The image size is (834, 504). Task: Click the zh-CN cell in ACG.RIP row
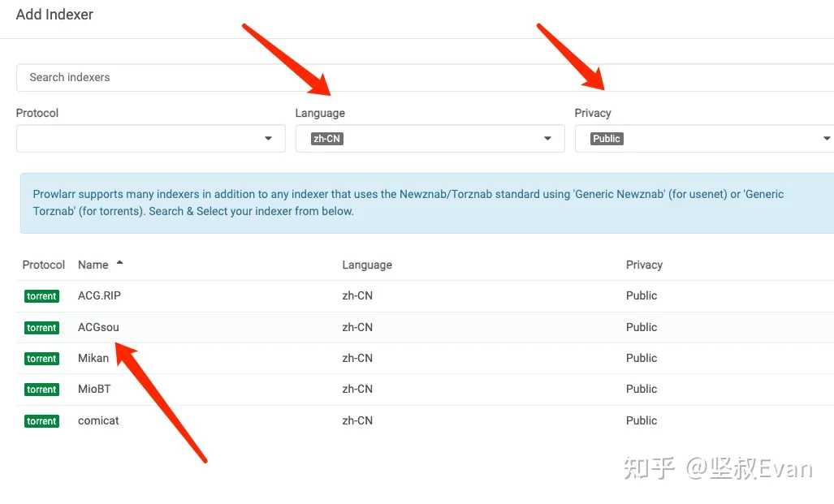tap(357, 295)
